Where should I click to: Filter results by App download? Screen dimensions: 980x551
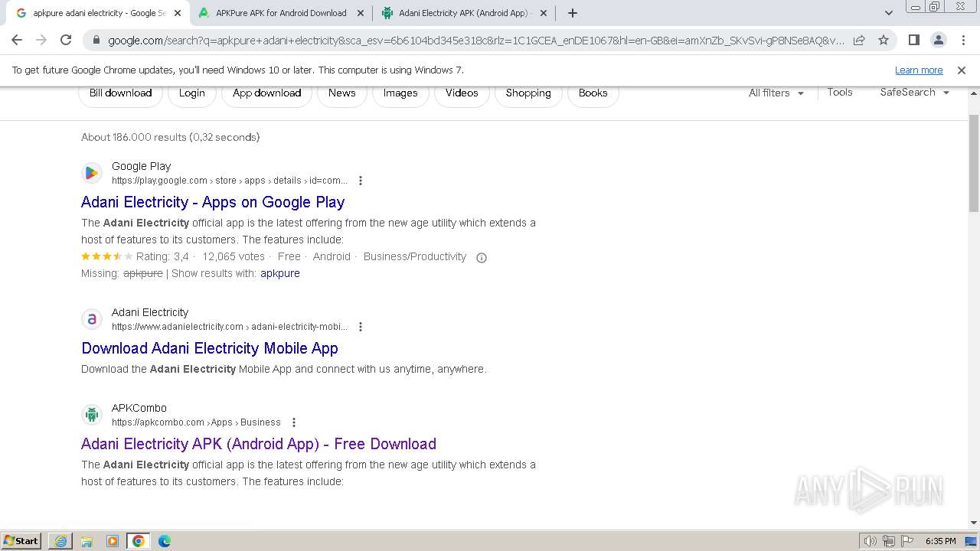tap(266, 93)
